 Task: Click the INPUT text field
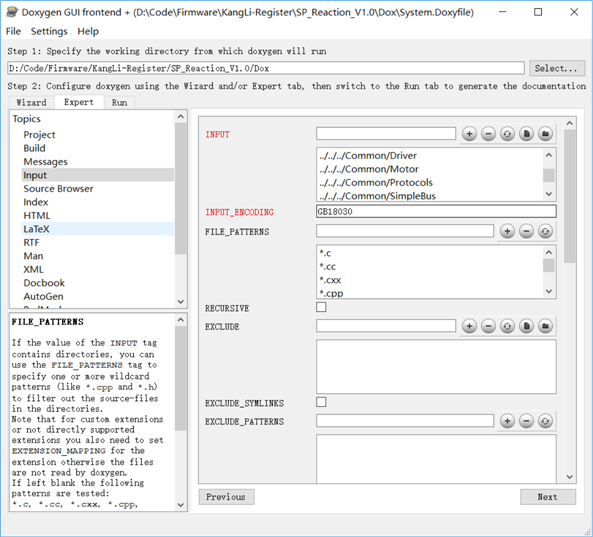point(386,133)
